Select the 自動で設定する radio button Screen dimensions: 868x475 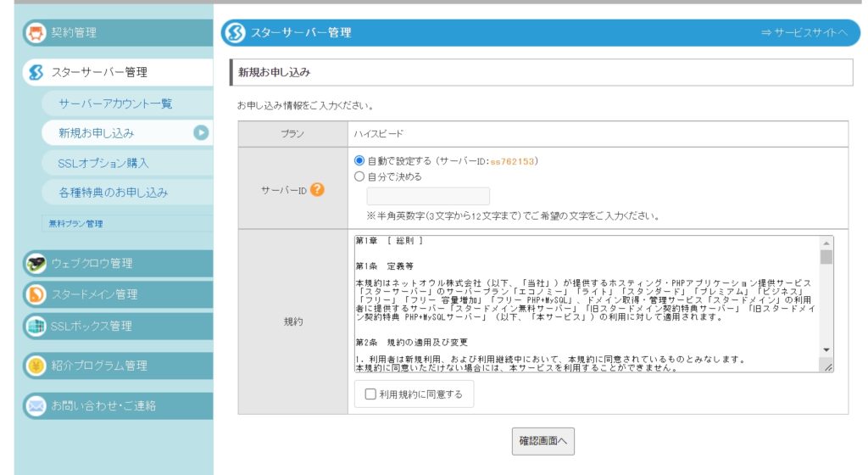[359, 160]
